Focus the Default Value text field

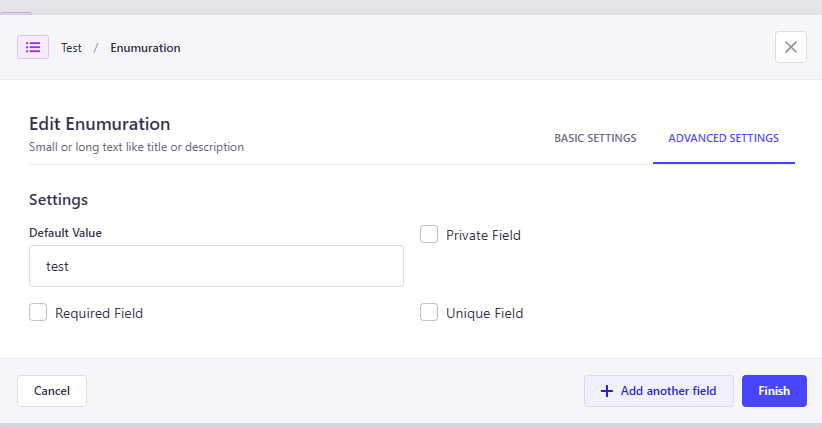point(216,267)
